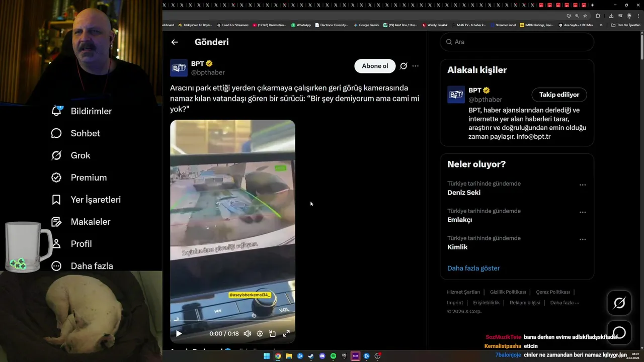This screenshot has width=644, height=362.
Task: Open Tüm Yer İşaretleri bookmarks folder
Action: tap(625, 25)
